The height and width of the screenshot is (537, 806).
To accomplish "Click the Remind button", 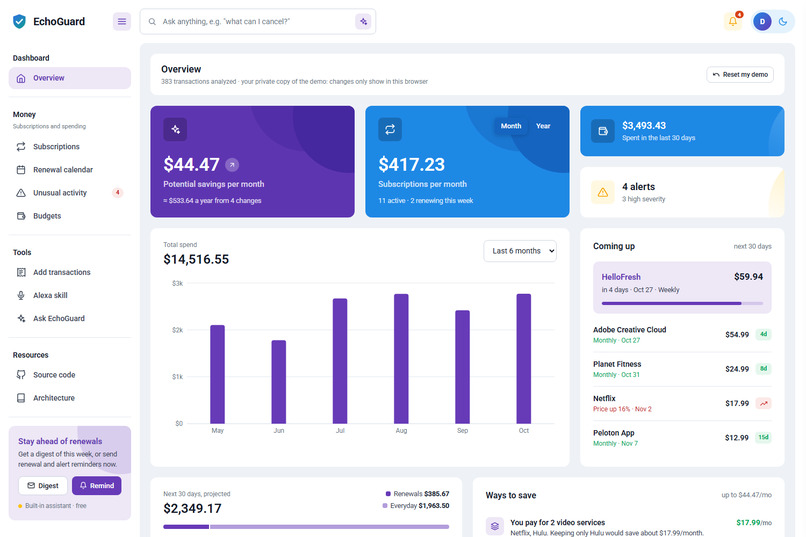I will tap(97, 486).
